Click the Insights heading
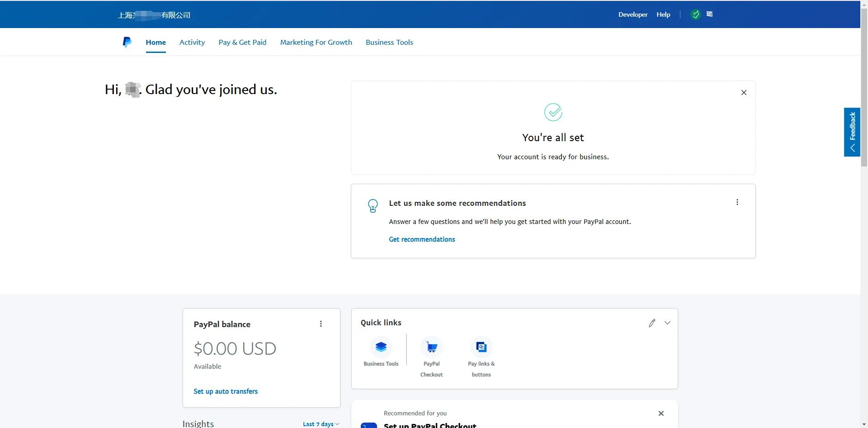 point(198,423)
